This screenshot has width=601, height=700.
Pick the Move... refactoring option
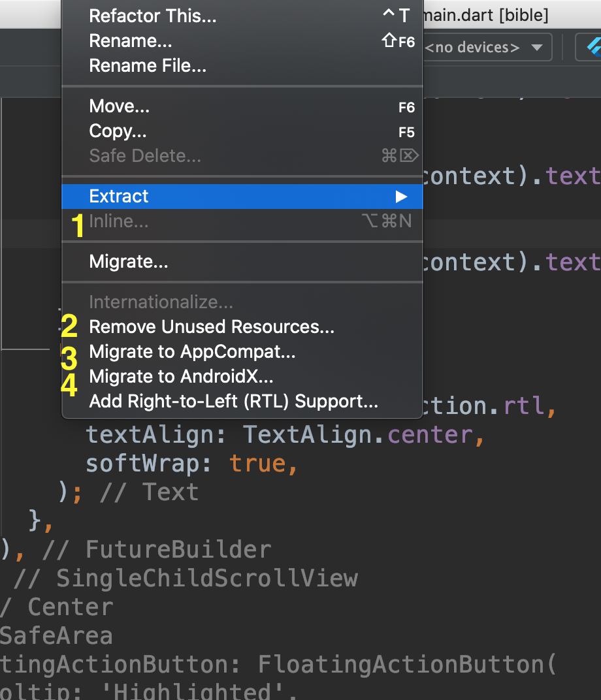[120, 106]
